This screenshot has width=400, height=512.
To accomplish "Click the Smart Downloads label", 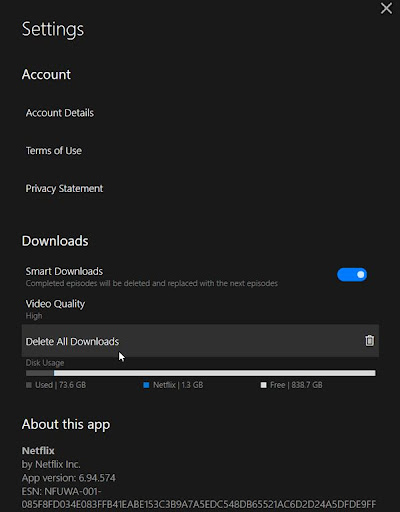I will click(64, 271).
